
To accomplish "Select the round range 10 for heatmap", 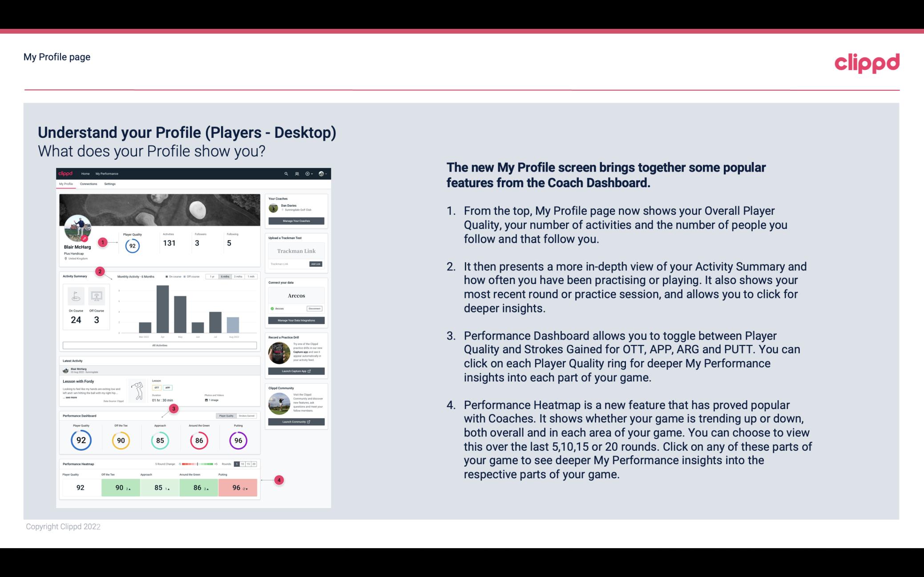I will click(245, 463).
